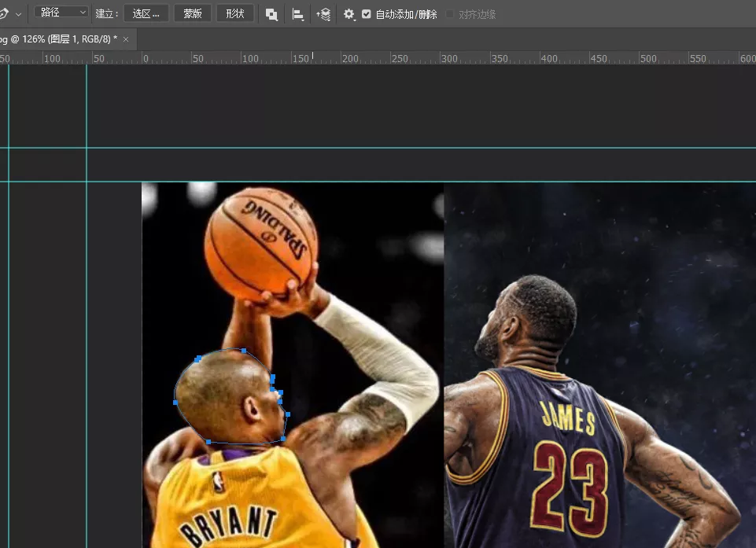Viewport: 756px width, 548px height.
Task: Select the leftmost anchor point of the head path
Action: tap(175, 402)
